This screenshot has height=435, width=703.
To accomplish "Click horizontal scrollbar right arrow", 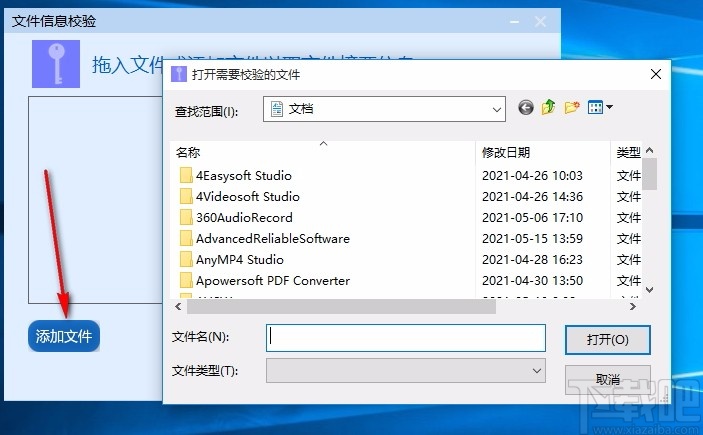I will point(633,307).
